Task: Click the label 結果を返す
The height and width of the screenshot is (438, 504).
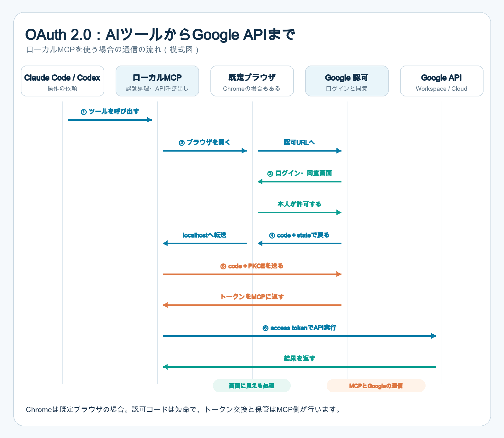Action: [299, 359]
